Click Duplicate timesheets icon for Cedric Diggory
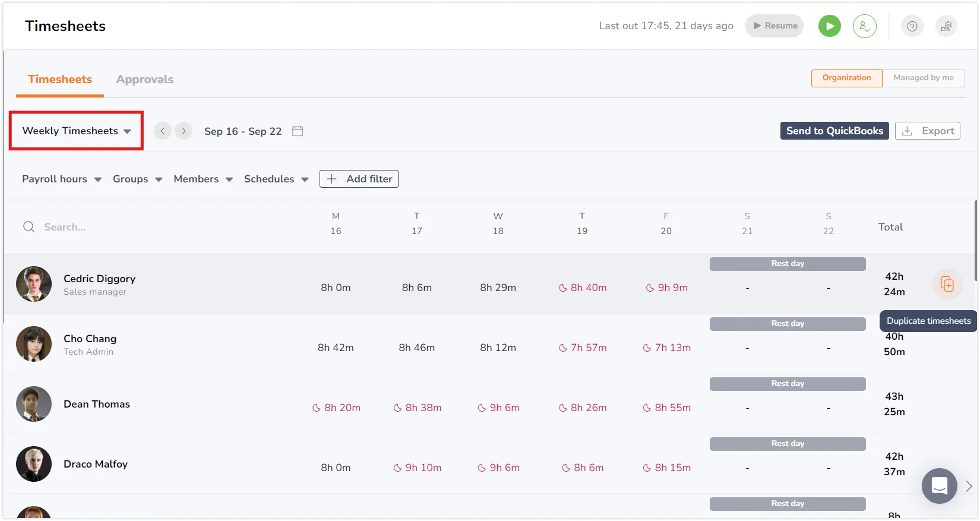 click(x=947, y=285)
